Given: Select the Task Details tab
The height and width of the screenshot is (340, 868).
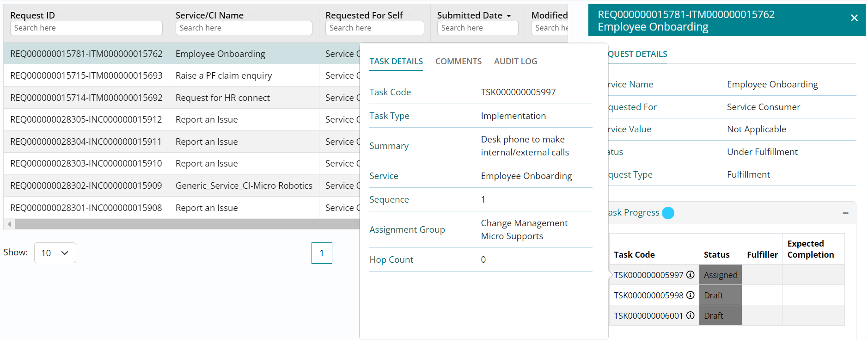Looking at the screenshot, I should [x=396, y=62].
